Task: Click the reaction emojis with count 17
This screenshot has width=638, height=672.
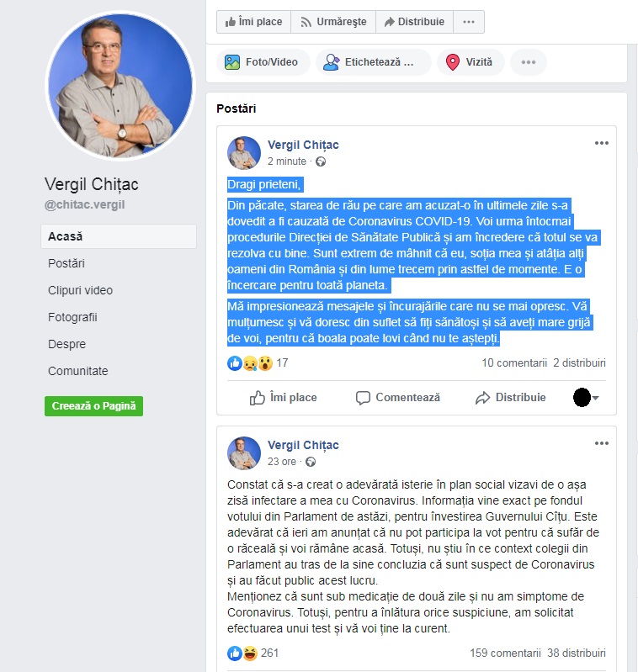Action: pyautogui.click(x=258, y=363)
